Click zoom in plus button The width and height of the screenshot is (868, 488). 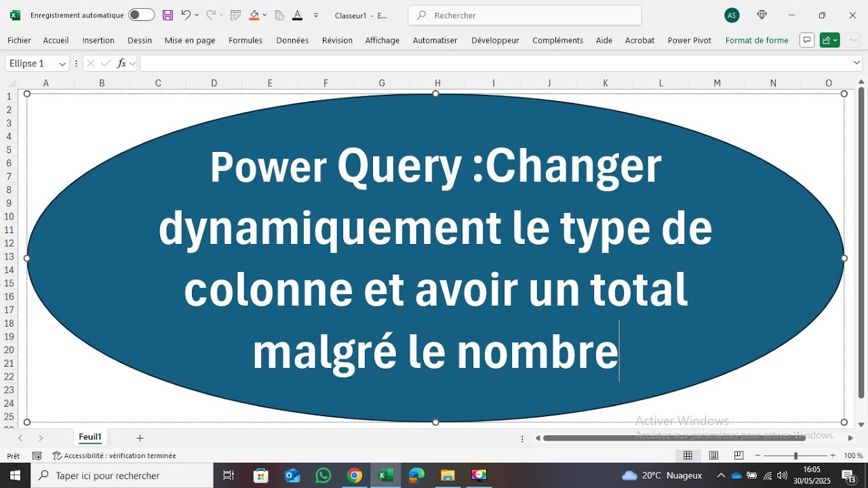point(833,455)
